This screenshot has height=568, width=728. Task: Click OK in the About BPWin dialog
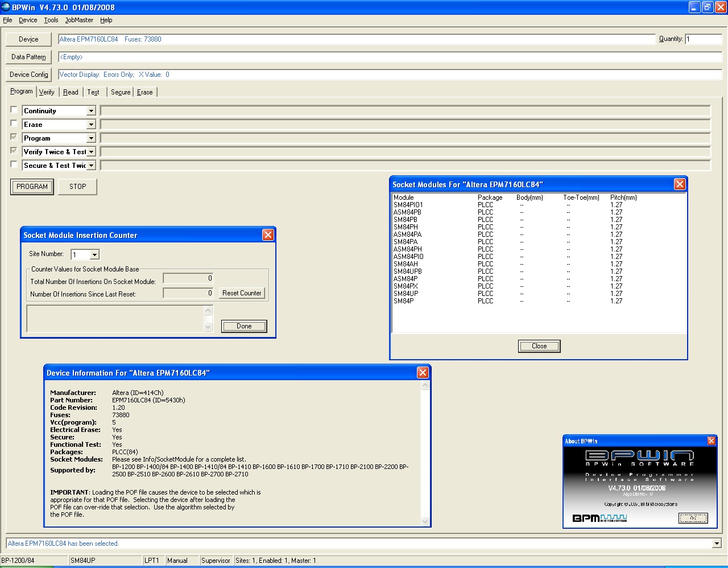tap(693, 518)
